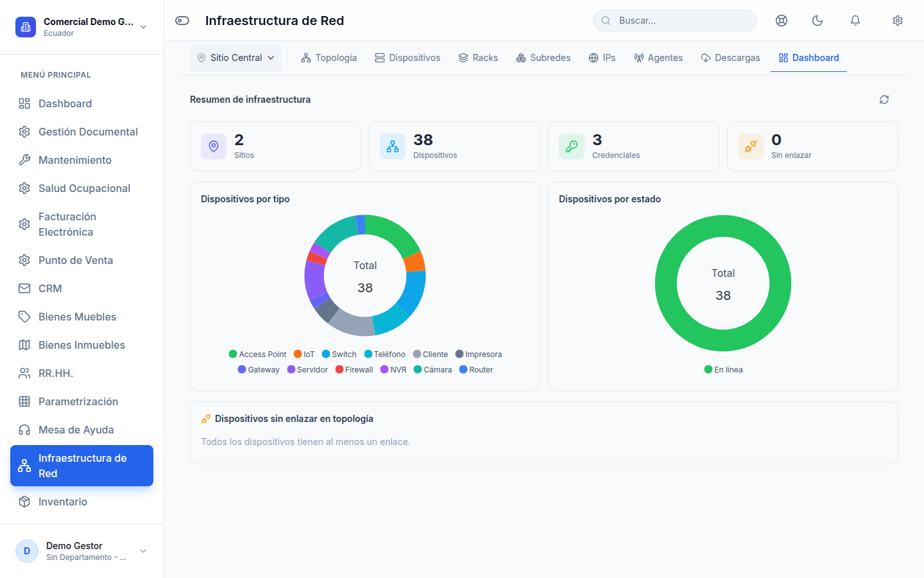Click the Firewall red legend swatch
The width and height of the screenshot is (924, 578).
(x=339, y=369)
